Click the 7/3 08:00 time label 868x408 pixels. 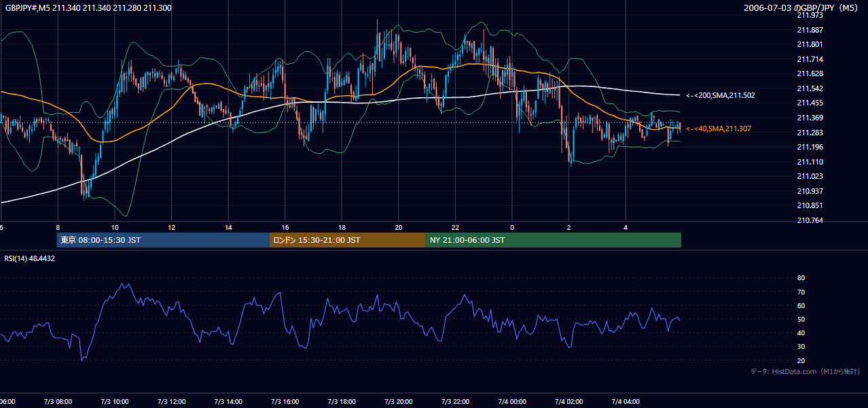point(58,402)
